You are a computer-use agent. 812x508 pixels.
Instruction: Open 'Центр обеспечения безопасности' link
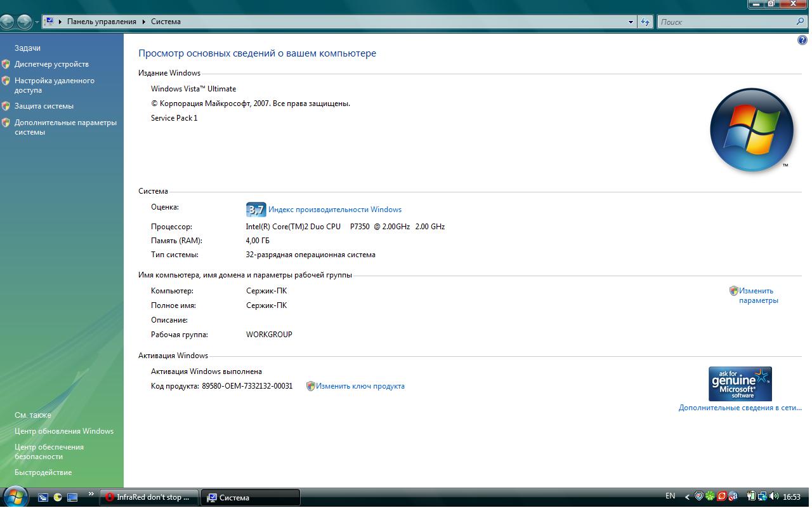pos(49,451)
